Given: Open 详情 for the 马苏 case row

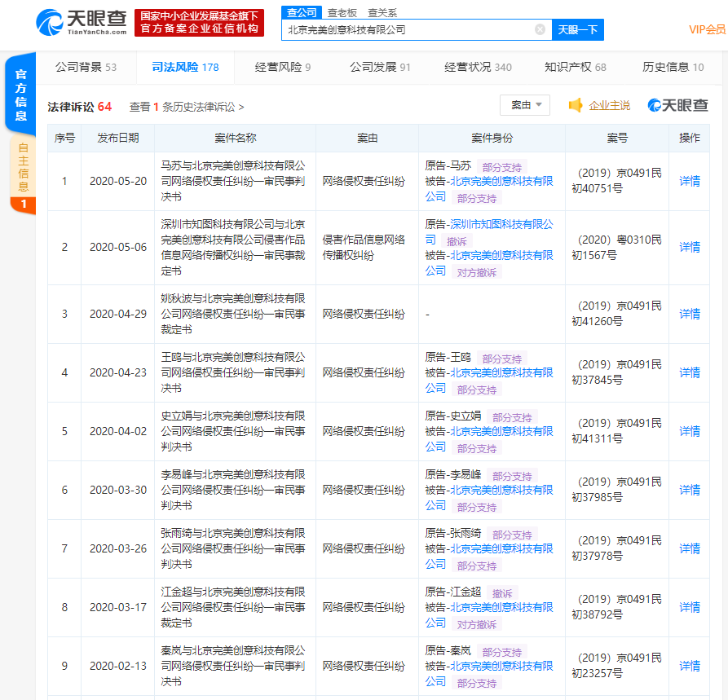Looking at the screenshot, I should coord(689,180).
